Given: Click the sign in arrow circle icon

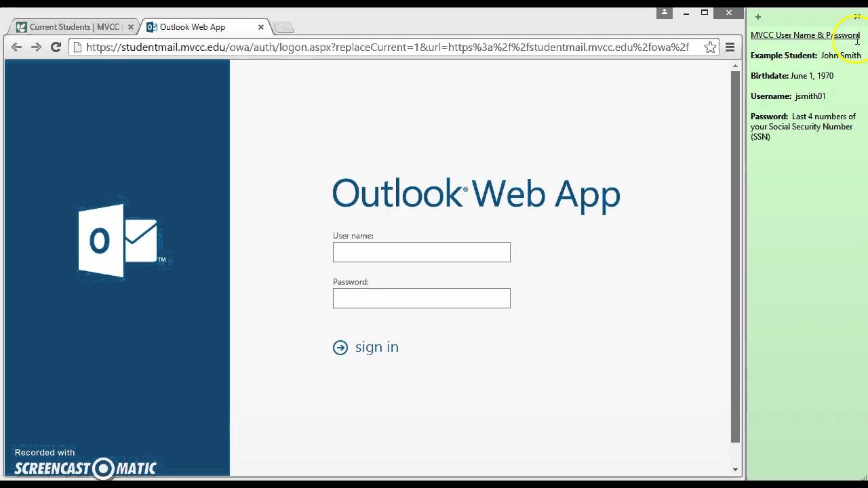Looking at the screenshot, I should (340, 348).
